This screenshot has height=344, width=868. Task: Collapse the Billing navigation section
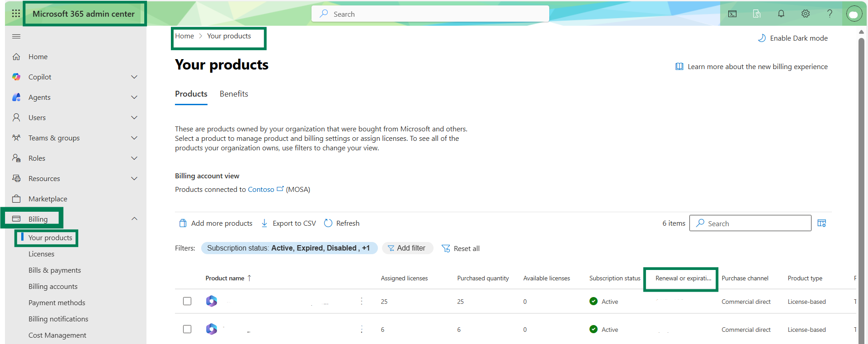coord(134,218)
